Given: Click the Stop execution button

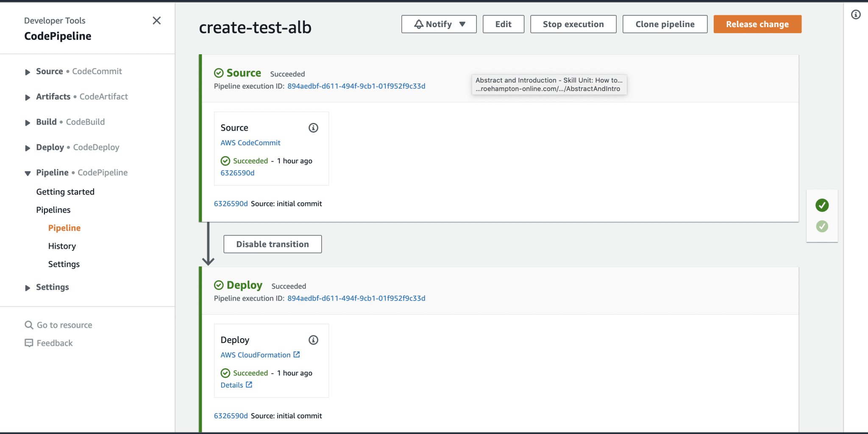Looking at the screenshot, I should 573,24.
